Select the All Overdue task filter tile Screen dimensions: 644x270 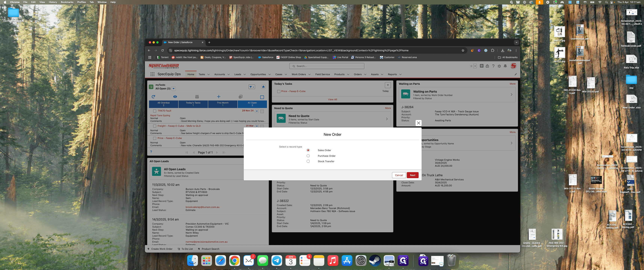[x=163, y=104]
